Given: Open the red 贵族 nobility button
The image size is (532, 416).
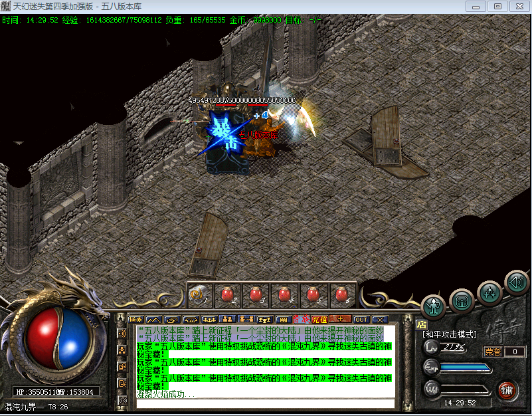Looking at the screenshot, I should [x=302, y=320].
